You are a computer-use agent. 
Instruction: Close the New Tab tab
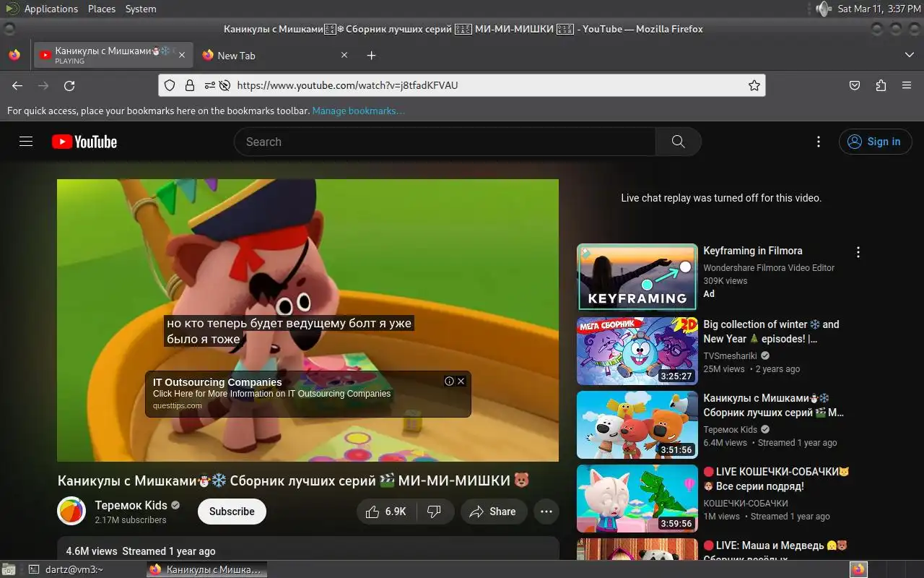344,55
